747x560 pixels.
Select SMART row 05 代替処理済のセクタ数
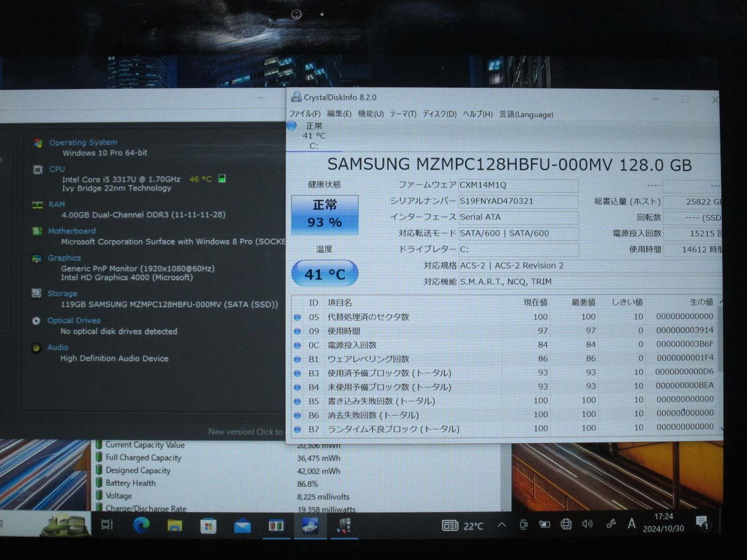(504, 317)
